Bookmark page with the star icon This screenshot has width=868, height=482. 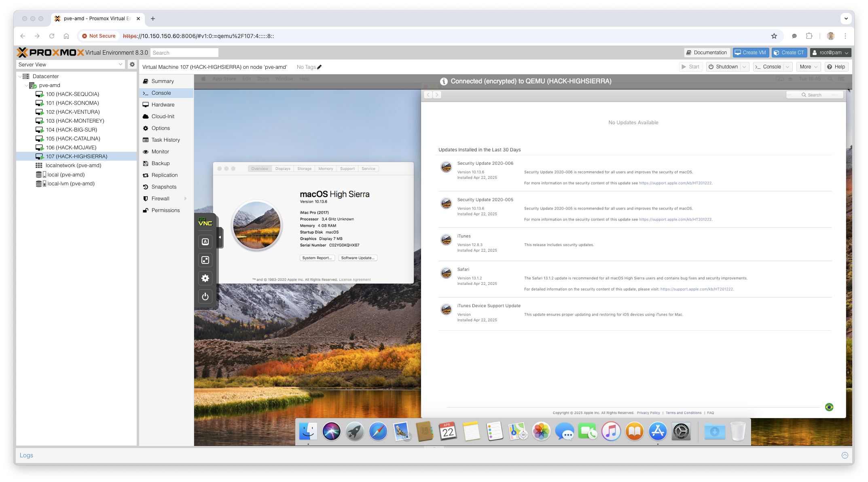tap(774, 36)
